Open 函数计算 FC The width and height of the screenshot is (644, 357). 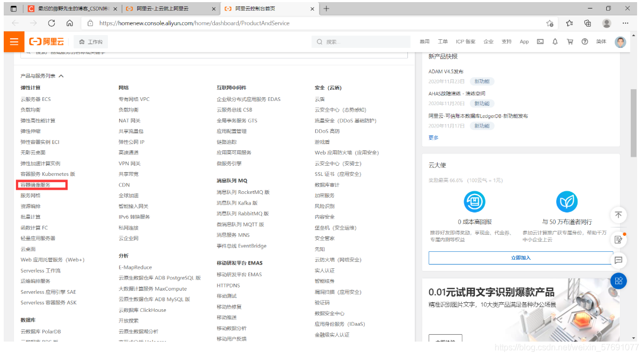coord(34,228)
